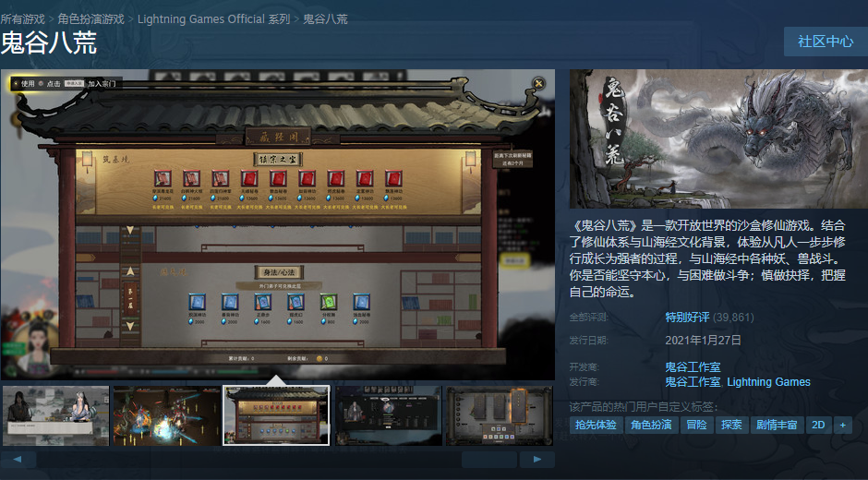Select the first screenshot thumbnail with two characters

pyautogui.click(x=55, y=415)
